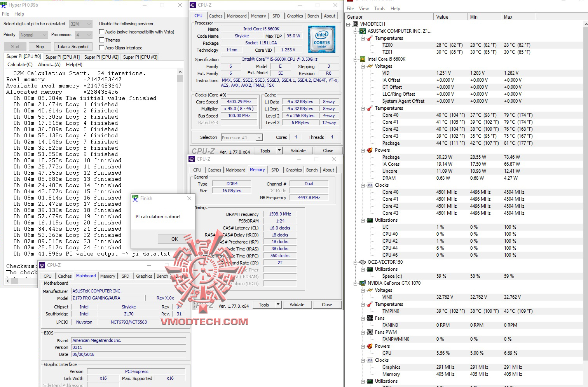Check the Aero Glass Interface option
The image size is (588, 387).
point(101,47)
